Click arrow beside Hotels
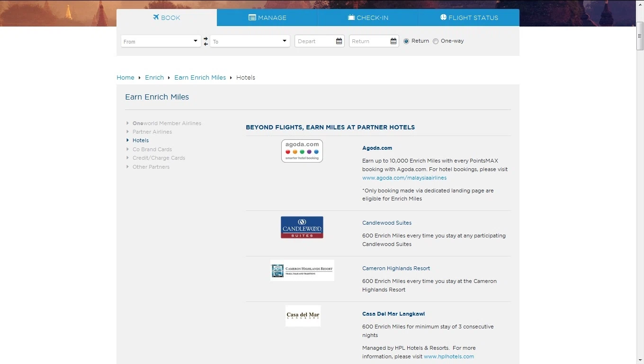 (128, 140)
